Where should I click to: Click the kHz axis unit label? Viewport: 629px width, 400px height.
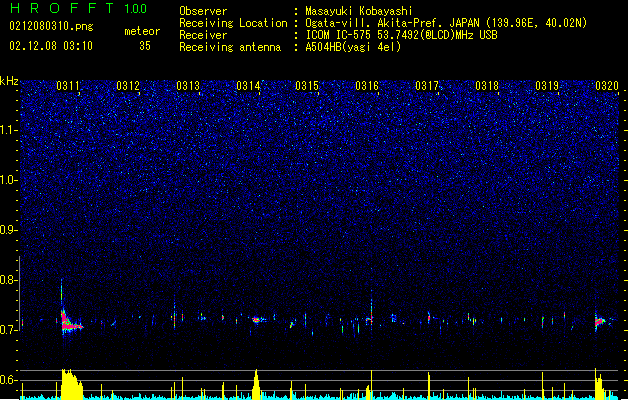(x=9, y=81)
